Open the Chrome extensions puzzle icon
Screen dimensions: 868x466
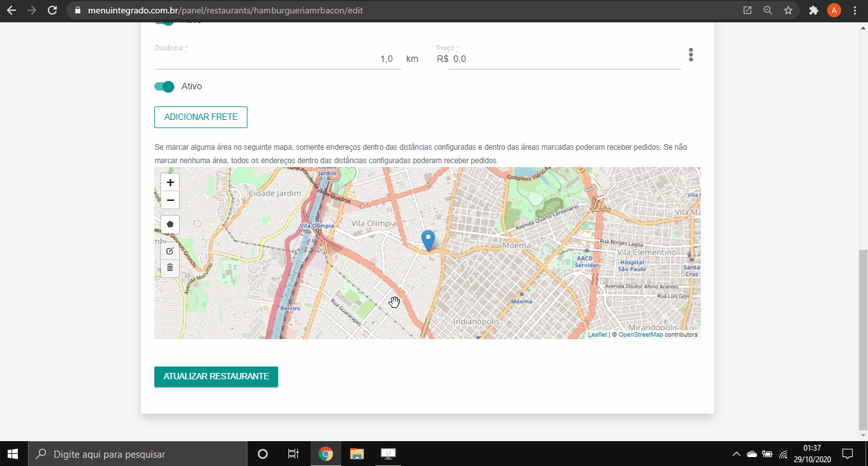click(813, 10)
